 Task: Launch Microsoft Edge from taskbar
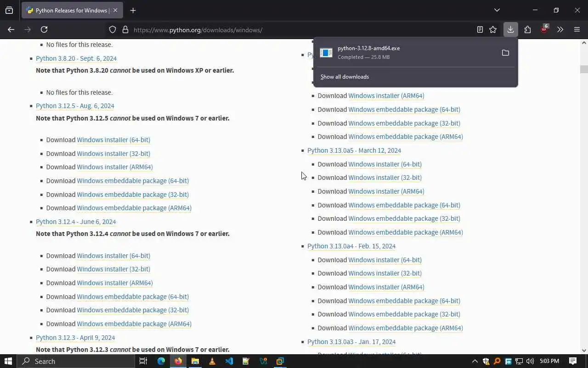click(161, 361)
